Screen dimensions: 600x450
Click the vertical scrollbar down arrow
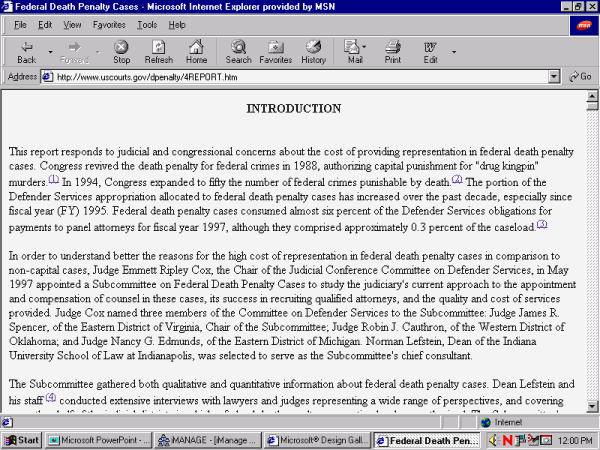pyautogui.click(x=593, y=408)
